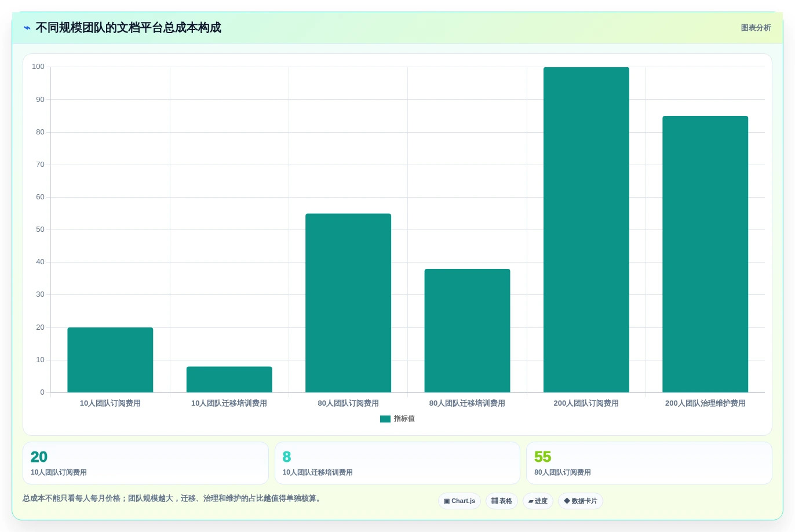Click the bar for 200人团队治理维护费用
Viewport: 795px width, 532px height.
pyautogui.click(x=705, y=254)
